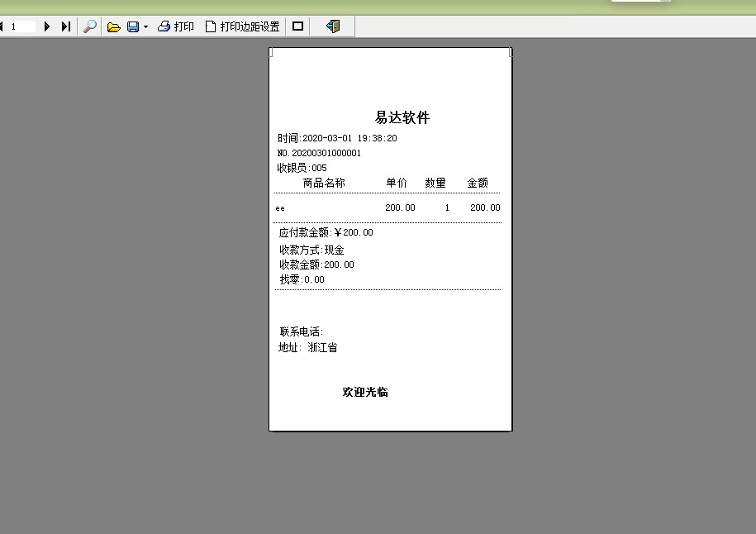Click the 商品名称 column header

click(324, 183)
